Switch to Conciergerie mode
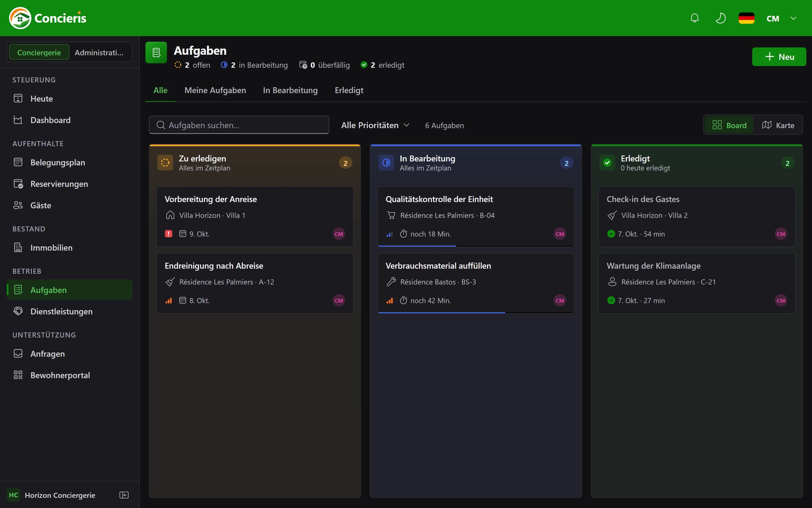This screenshot has height=508, width=812. [39, 52]
